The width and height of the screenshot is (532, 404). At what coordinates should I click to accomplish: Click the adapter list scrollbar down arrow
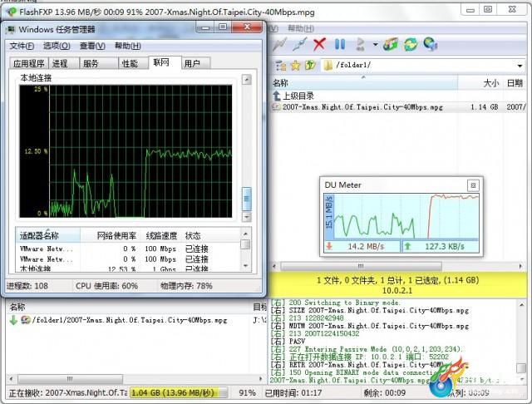246,266
